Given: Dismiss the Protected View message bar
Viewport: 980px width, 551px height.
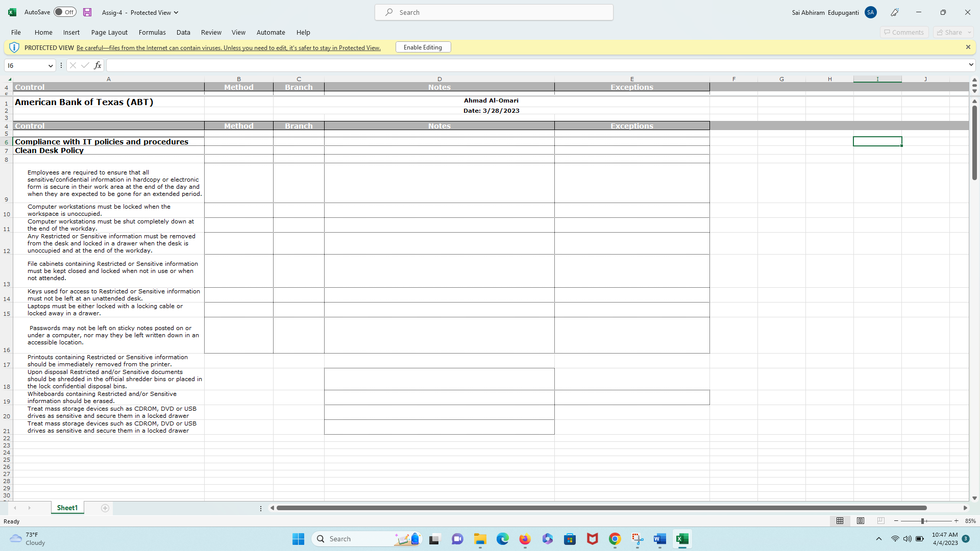Looking at the screenshot, I should tap(968, 47).
